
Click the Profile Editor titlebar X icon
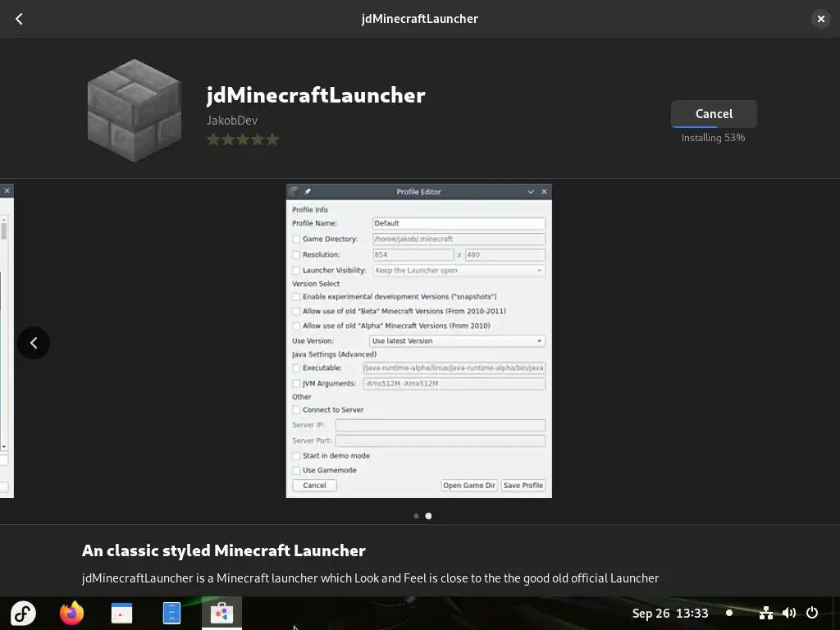point(545,192)
